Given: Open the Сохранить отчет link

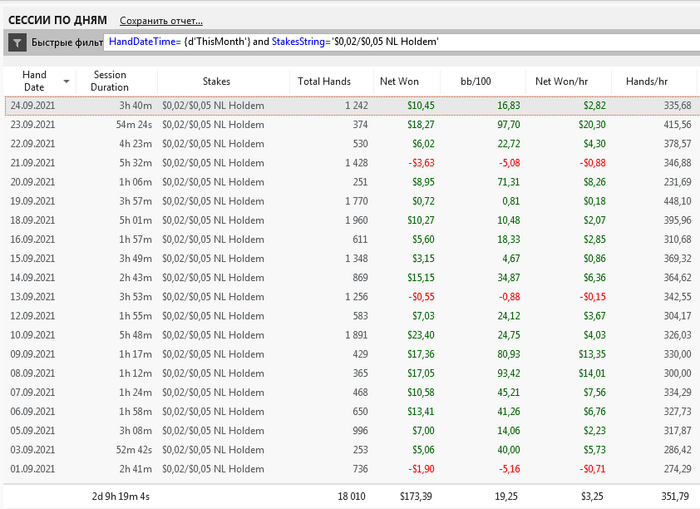Looking at the screenshot, I should [161, 20].
